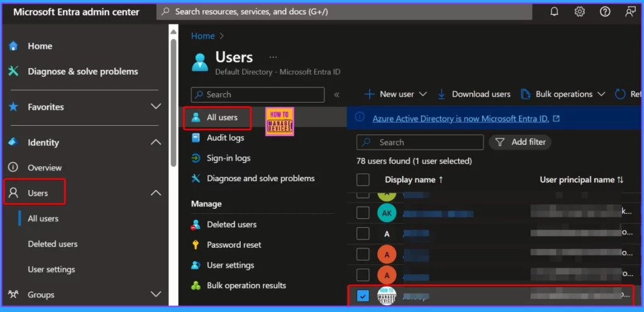Sort by Display name column header
The height and width of the screenshot is (312, 644).
click(414, 180)
